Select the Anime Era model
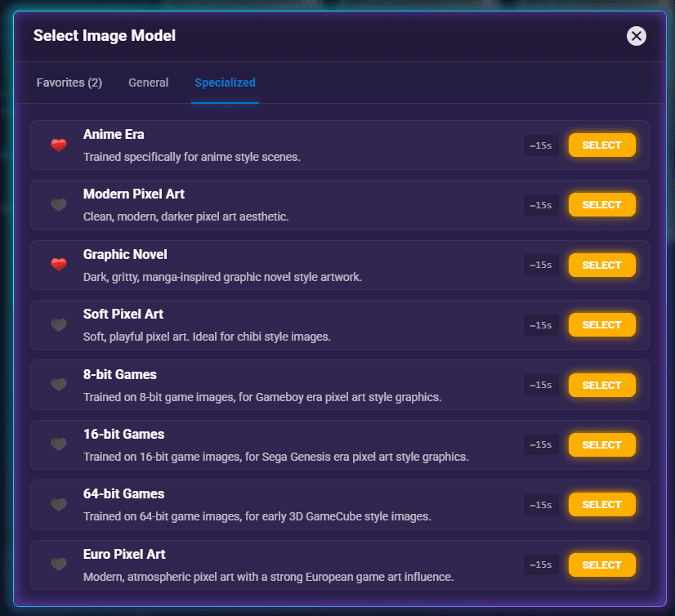Screen dimensions: 675x616 point(601,145)
